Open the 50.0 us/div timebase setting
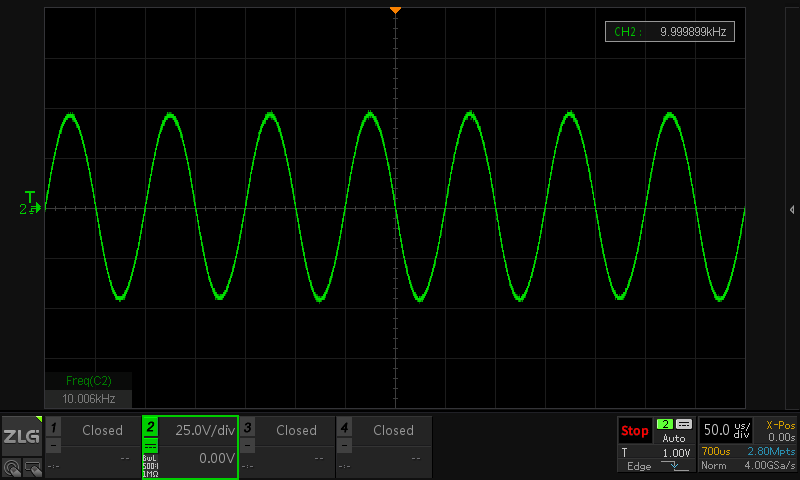The image size is (800, 480). coord(727,430)
